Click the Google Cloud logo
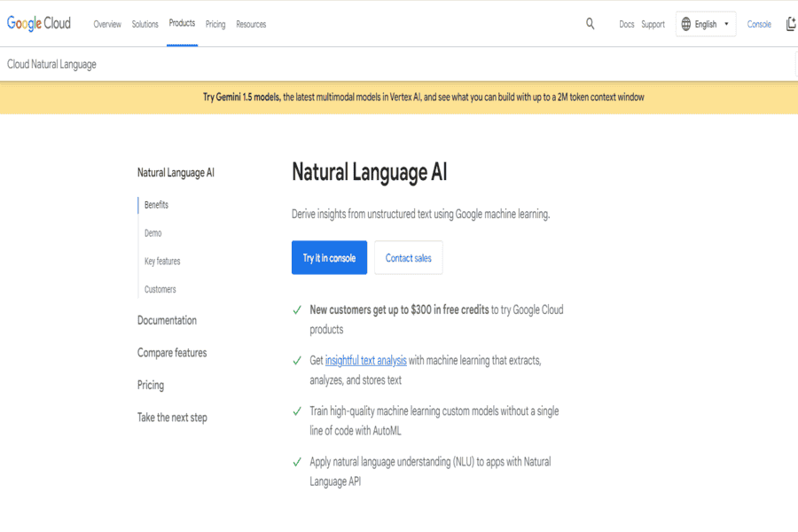The height and width of the screenshot is (532, 798). (x=39, y=24)
